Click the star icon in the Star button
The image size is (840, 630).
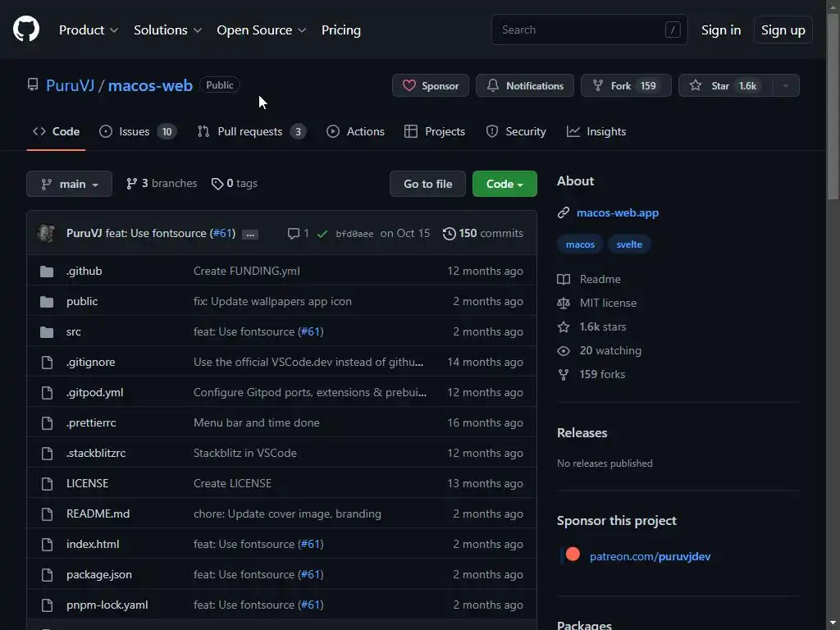696,85
